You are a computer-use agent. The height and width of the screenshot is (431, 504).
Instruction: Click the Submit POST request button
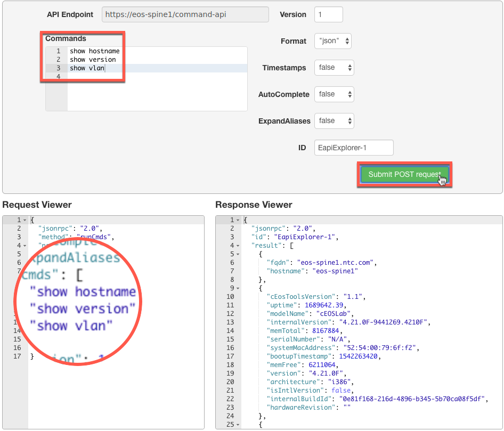click(x=404, y=174)
